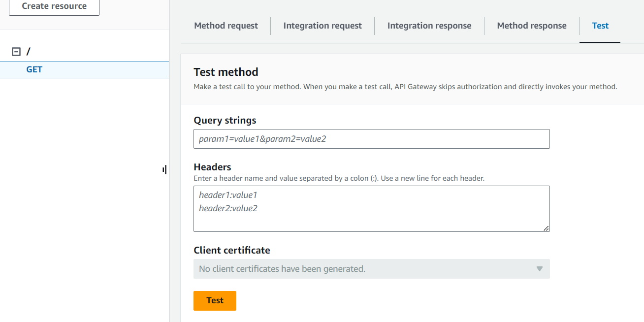Screen dimensions: 644x322
Task: Select the root "/" resource
Action: point(28,52)
